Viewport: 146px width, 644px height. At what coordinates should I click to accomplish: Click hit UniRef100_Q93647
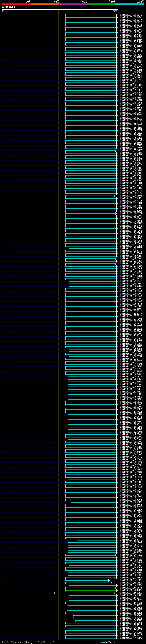(x=131, y=281)
